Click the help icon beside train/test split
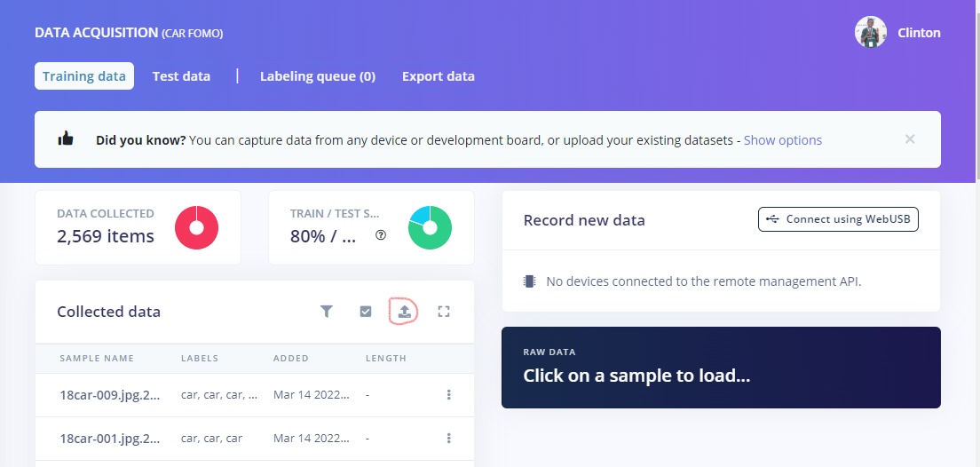Image resolution: width=980 pixels, height=467 pixels. coord(381,236)
